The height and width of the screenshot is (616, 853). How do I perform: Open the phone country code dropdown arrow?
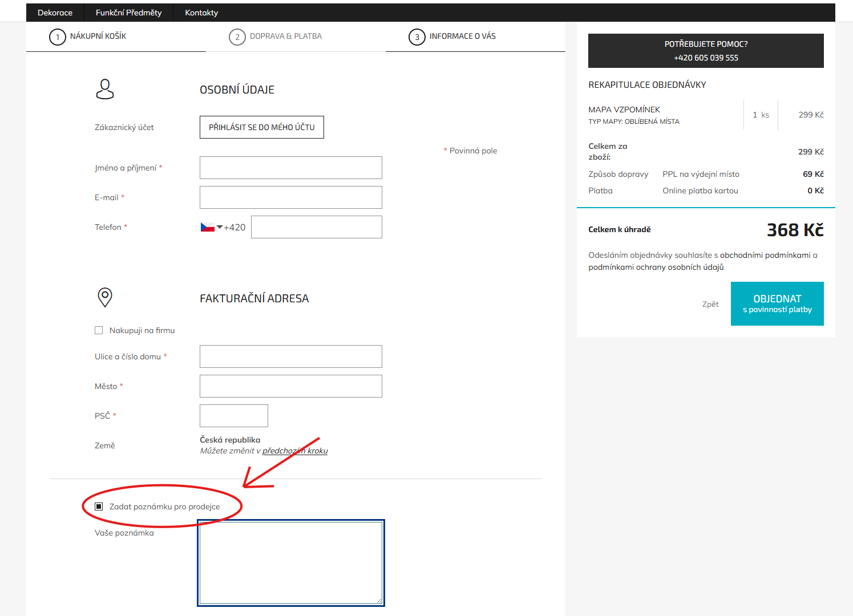coord(220,227)
